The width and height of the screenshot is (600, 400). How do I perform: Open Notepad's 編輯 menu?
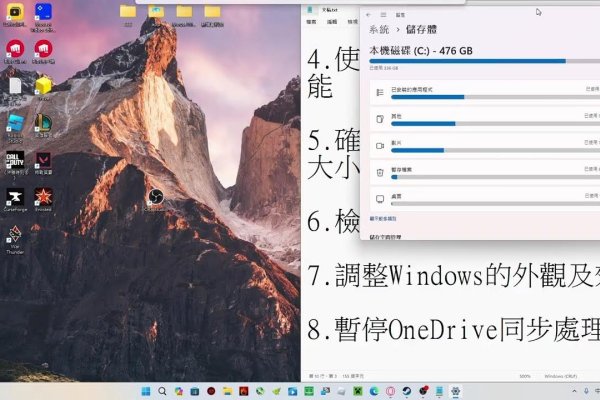332,22
